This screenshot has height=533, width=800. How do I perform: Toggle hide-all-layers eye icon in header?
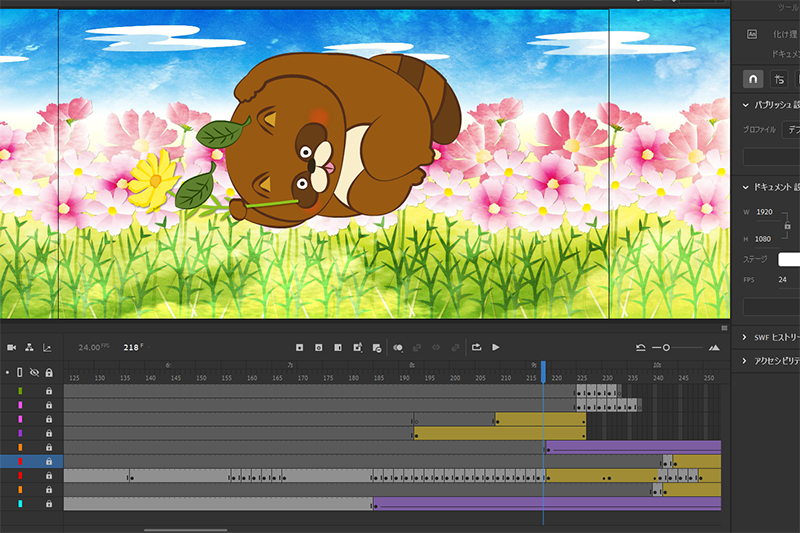[33, 372]
